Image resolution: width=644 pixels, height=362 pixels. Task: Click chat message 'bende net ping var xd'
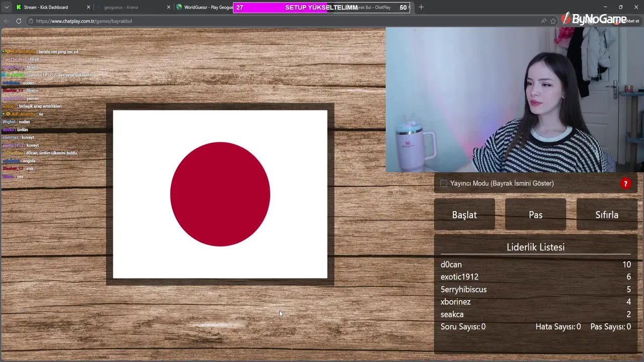pos(58,52)
